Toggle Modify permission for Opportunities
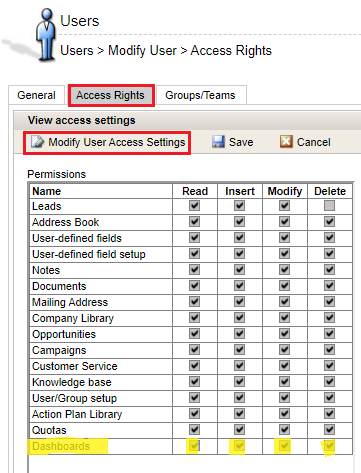 (284, 334)
